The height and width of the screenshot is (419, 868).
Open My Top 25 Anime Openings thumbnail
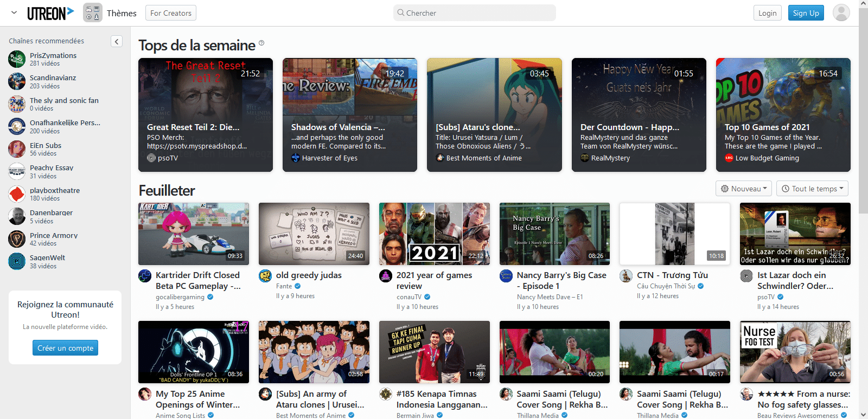[x=194, y=352]
